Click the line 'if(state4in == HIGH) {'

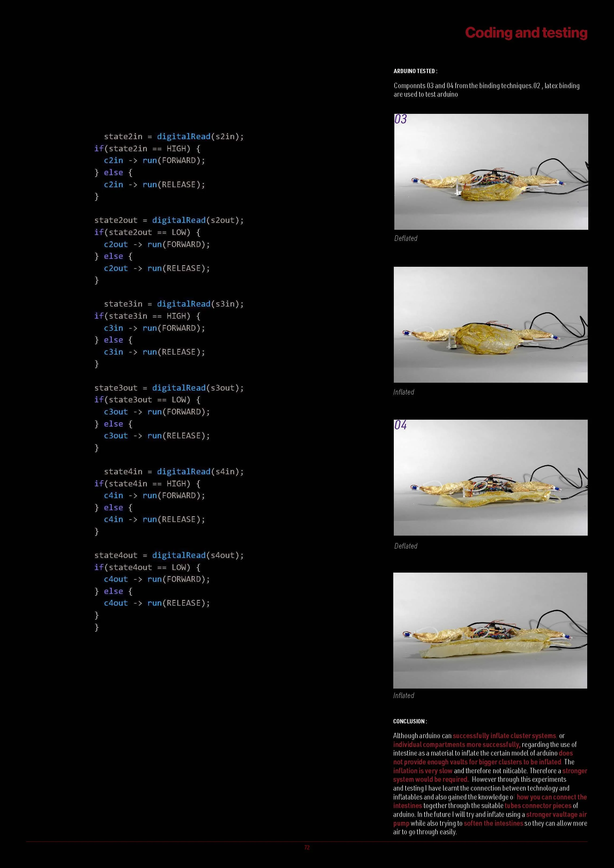(x=147, y=483)
